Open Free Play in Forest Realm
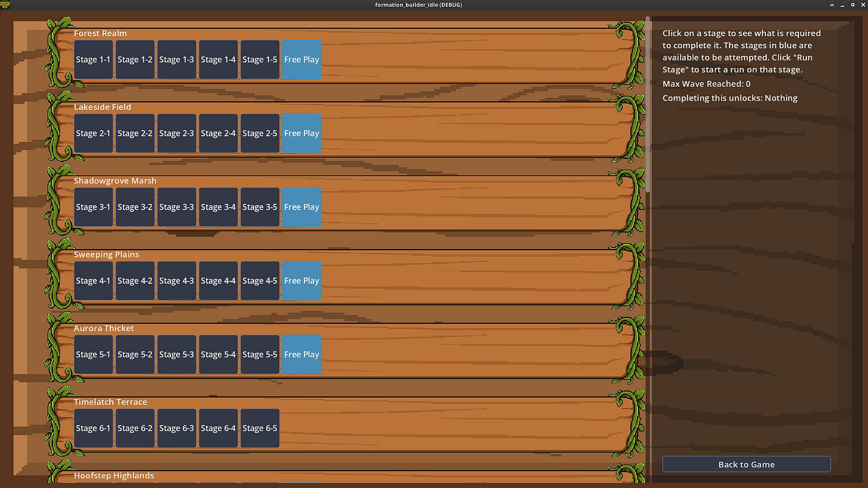Viewport: 868px width, 488px height. click(302, 60)
